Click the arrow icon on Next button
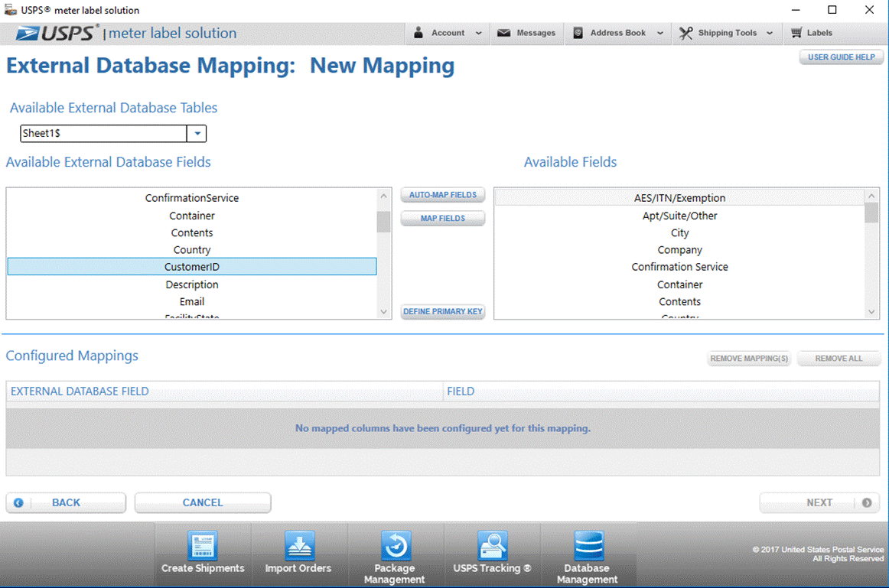This screenshot has height=588, width=889. click(867, 503)
